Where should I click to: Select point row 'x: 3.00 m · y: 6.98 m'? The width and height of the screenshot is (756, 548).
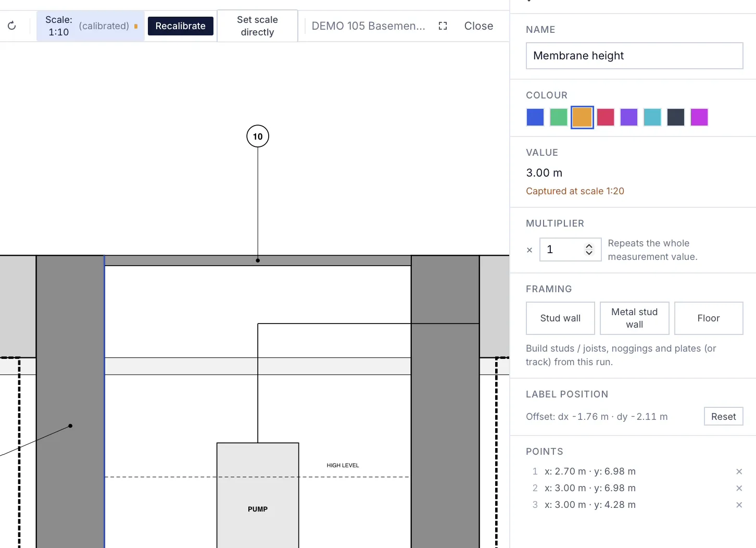click(x=590, y=488)
